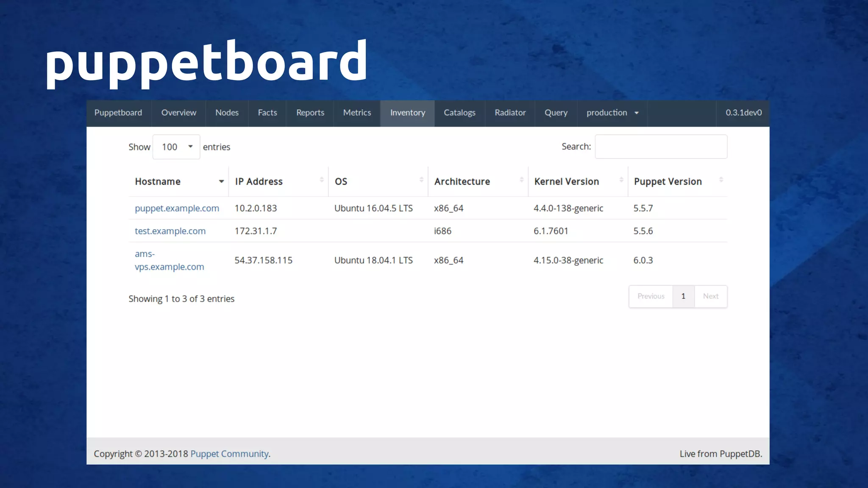Sort table by Architecture column
Viewport: 868px width, 488px height.
478,181
